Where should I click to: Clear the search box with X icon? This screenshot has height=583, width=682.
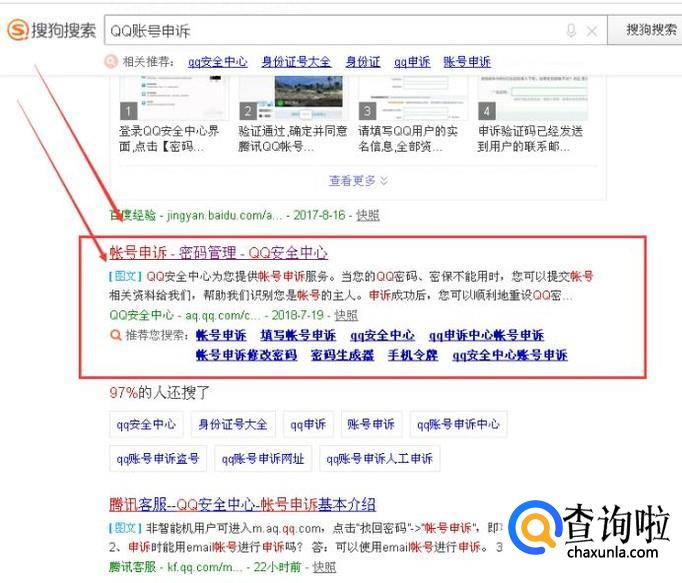(x=592, y=31)
